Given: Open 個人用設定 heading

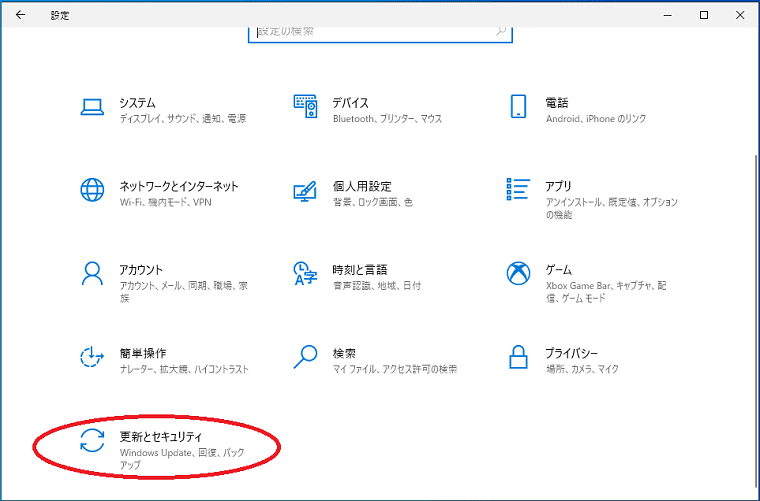Looking at the screenshot, I should point(362,187).
